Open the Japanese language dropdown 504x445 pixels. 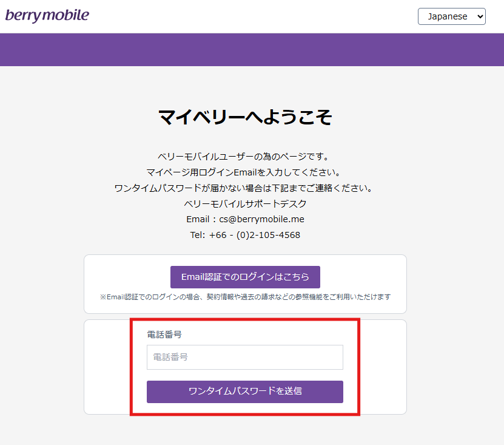click(452, 16)
